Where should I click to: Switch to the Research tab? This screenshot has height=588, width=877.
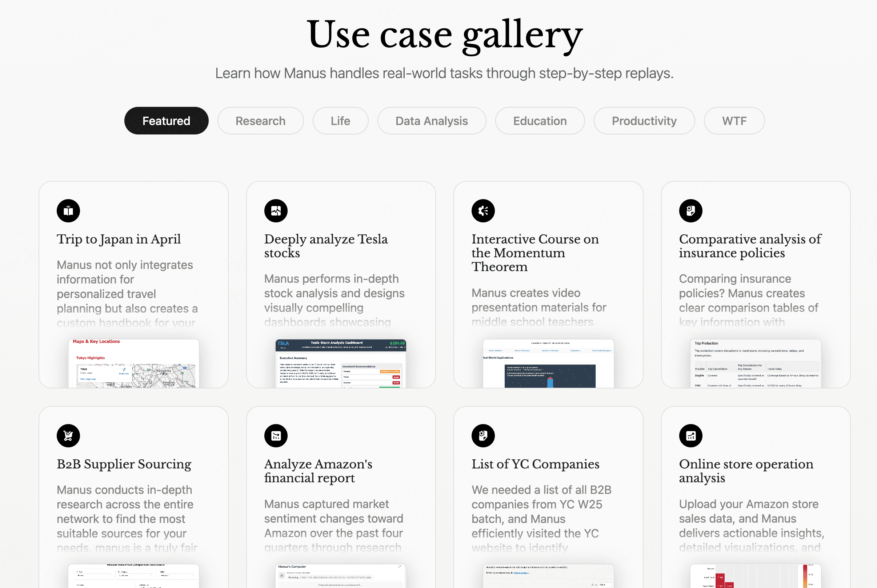(260, 121)
